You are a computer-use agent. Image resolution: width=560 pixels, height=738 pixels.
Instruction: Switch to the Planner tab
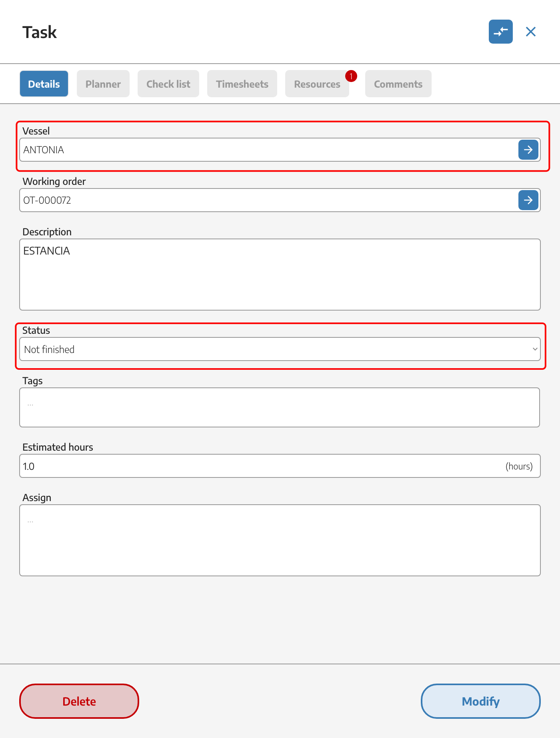(103, 84)
